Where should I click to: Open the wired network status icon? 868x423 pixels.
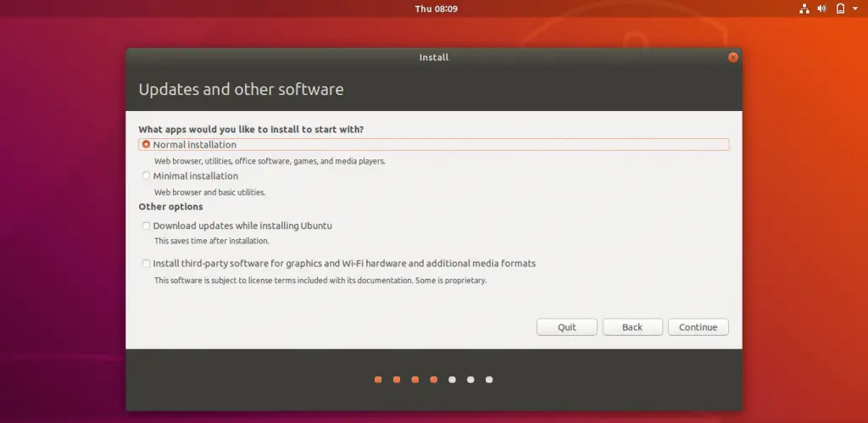point(804,8)
